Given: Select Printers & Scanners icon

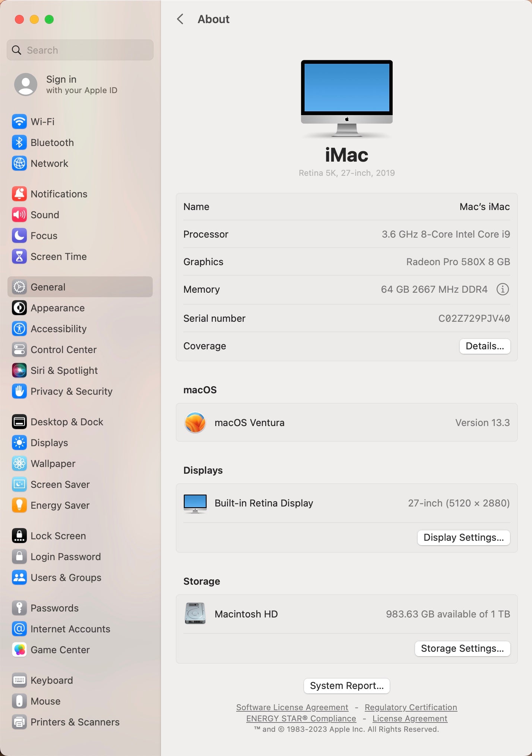Looking at the screenshot, I should 19,722.
